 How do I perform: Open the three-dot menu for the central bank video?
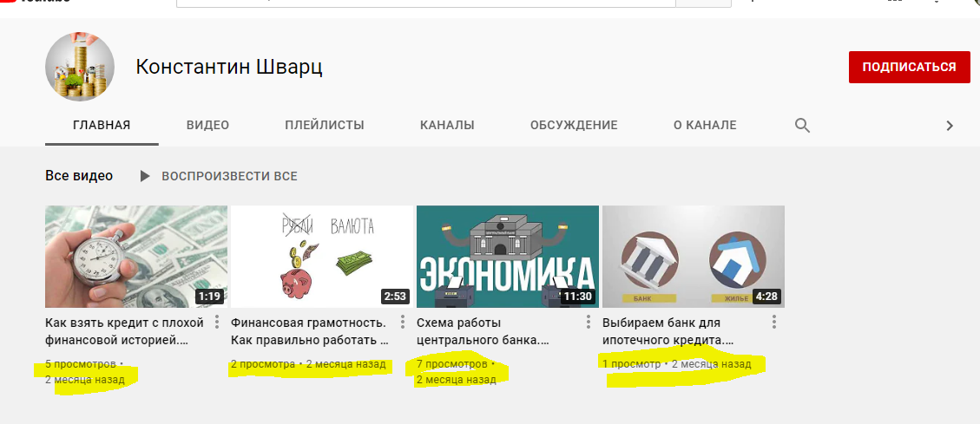[589, 323]
